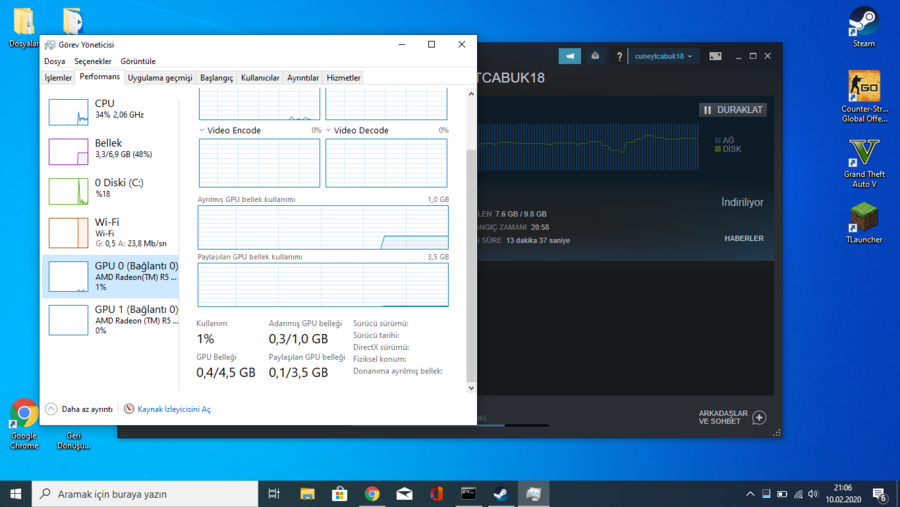Click the volume speaker tray icon
900x507 pixels.
[813, 494]
